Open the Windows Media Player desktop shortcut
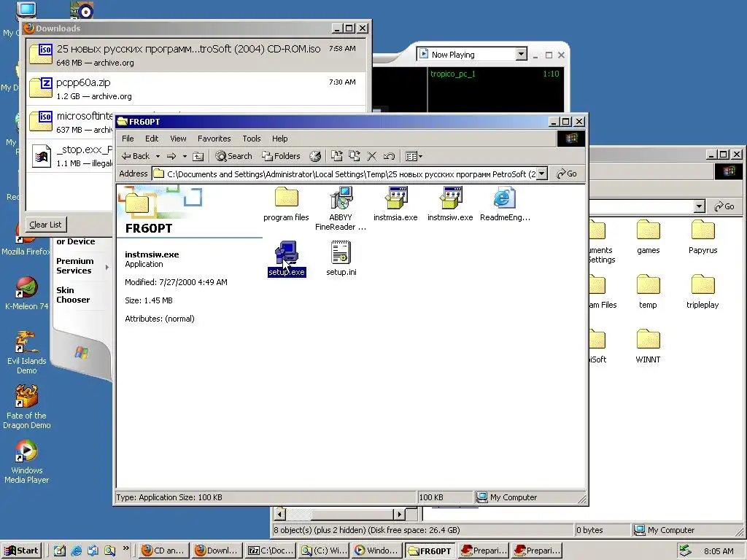The image size is (747, 560). (x=27, y=462)
